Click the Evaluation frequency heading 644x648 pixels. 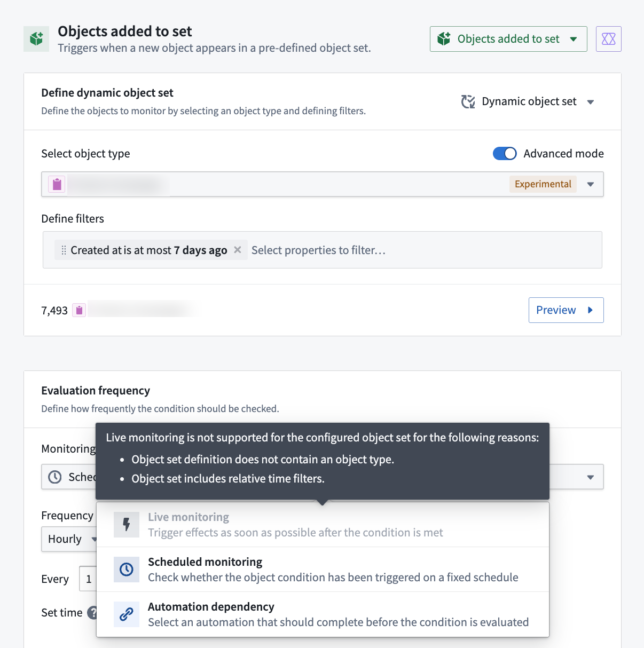pyautogui.click(x=96, y=391)
